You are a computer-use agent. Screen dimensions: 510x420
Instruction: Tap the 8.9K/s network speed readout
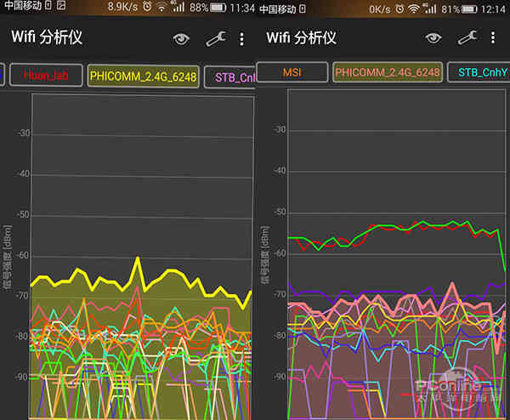coord(122,7)
